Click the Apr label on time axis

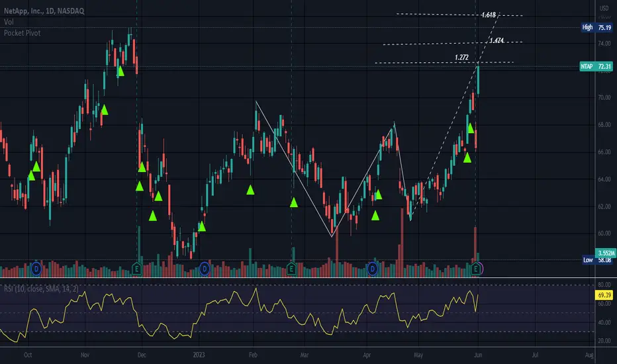click(367, 355)
